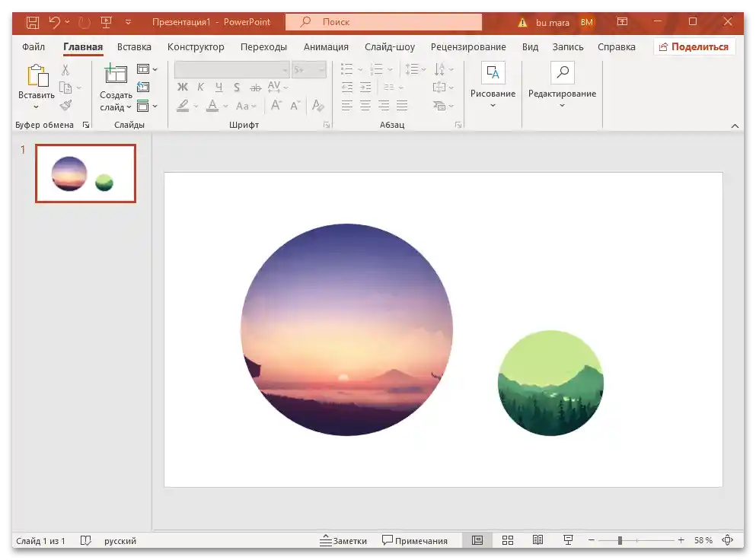Switch to reading view

pyautogui.click(x=537, y=540)
